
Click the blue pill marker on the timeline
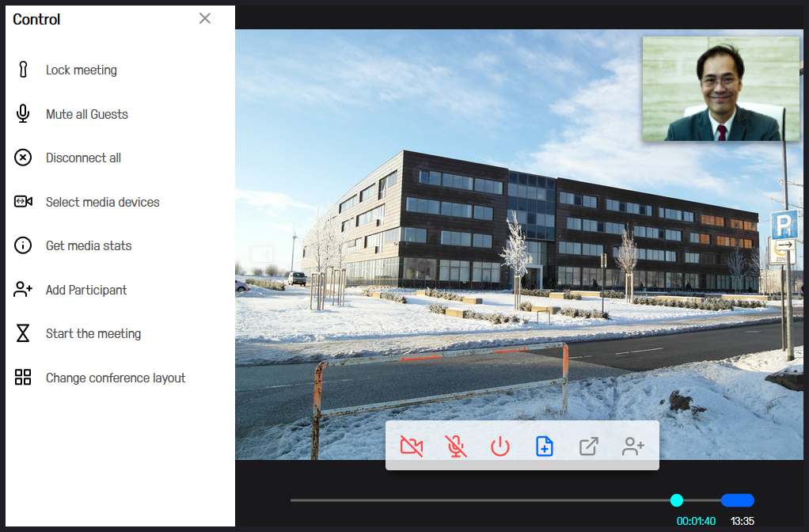coord(737,500)
